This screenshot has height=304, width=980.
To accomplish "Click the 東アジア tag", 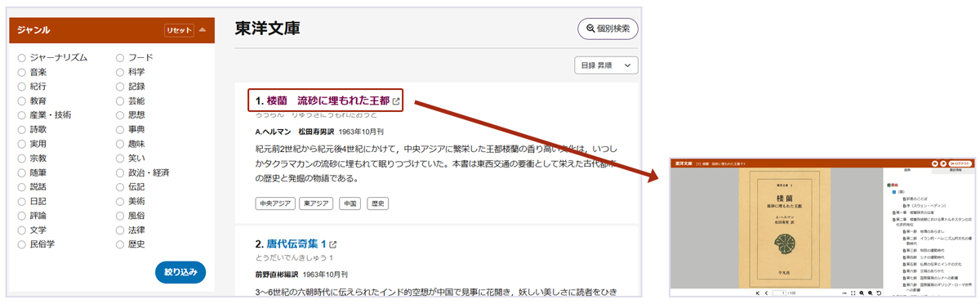I will click(x=316, y=203).
